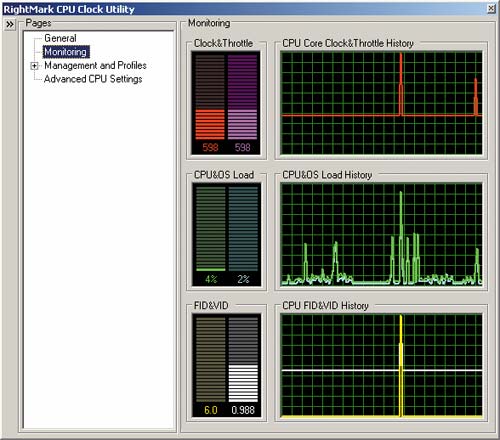Open the Monitoring page in the tree
Screen dimensions: 500x440
(66, 52)
